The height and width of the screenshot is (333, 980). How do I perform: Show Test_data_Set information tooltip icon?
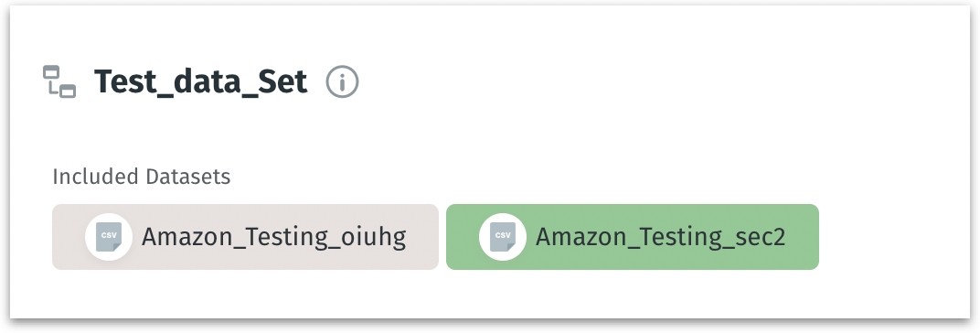tap(343, 81)
